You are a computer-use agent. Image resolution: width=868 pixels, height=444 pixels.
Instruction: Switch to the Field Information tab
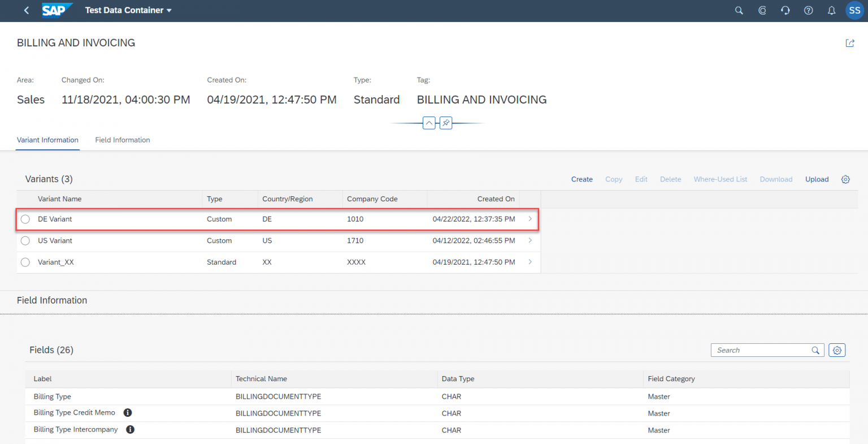(x=122, y=140)
